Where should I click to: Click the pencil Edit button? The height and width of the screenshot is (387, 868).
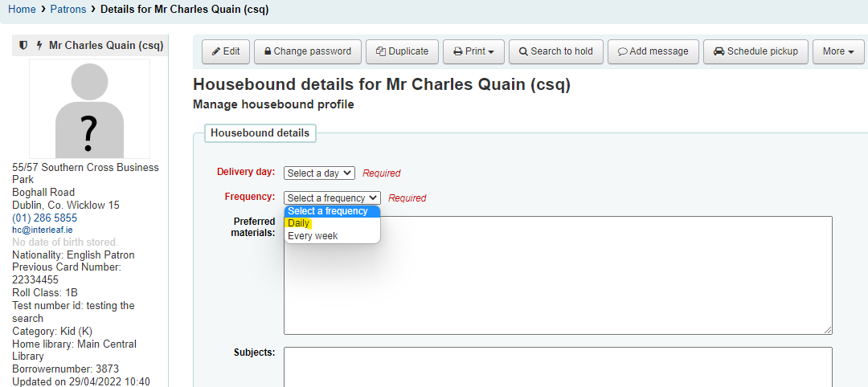226,51
